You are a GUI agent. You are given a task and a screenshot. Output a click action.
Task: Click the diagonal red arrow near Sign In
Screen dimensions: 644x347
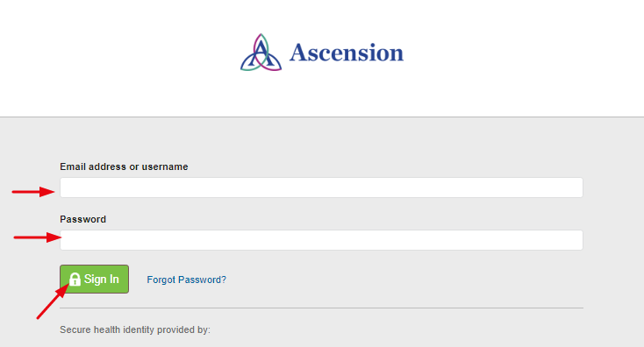click(x=53, y=301)
